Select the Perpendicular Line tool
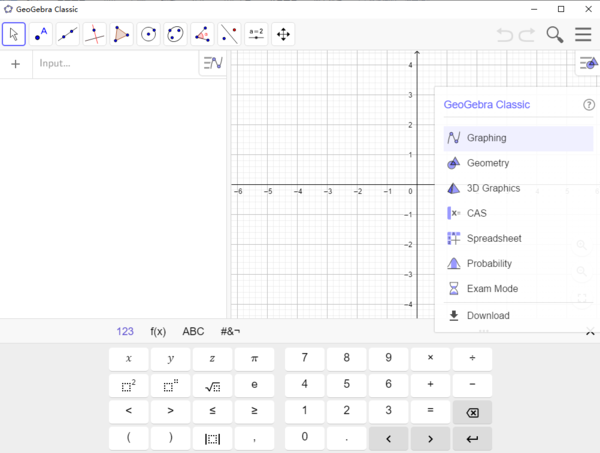The width and height of the screenshot is (600, 453). 95,35
